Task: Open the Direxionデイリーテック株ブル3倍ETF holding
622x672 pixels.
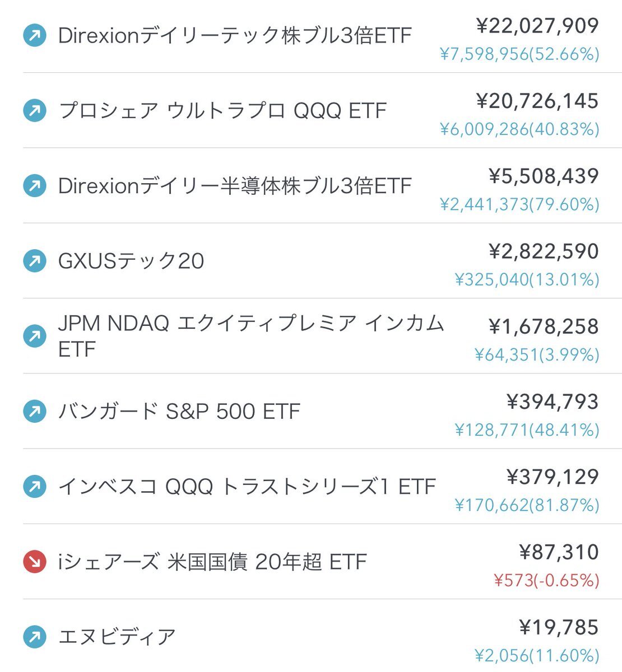Action: 235,36
